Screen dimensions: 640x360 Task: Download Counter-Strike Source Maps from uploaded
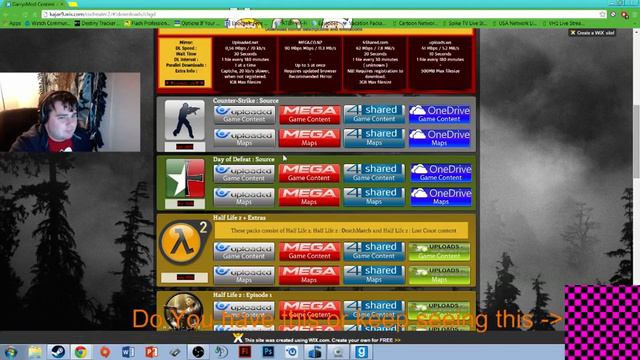click(244, 138)
